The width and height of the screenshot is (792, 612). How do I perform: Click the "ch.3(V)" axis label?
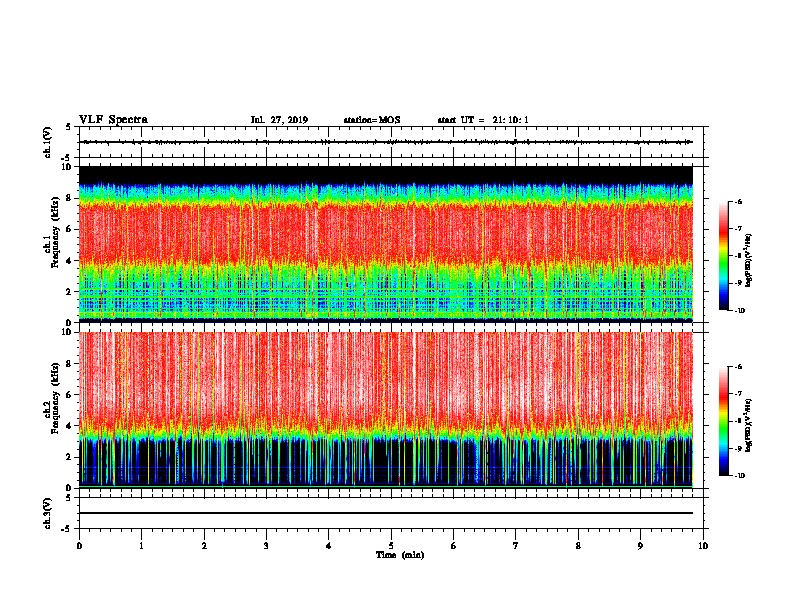48,514
